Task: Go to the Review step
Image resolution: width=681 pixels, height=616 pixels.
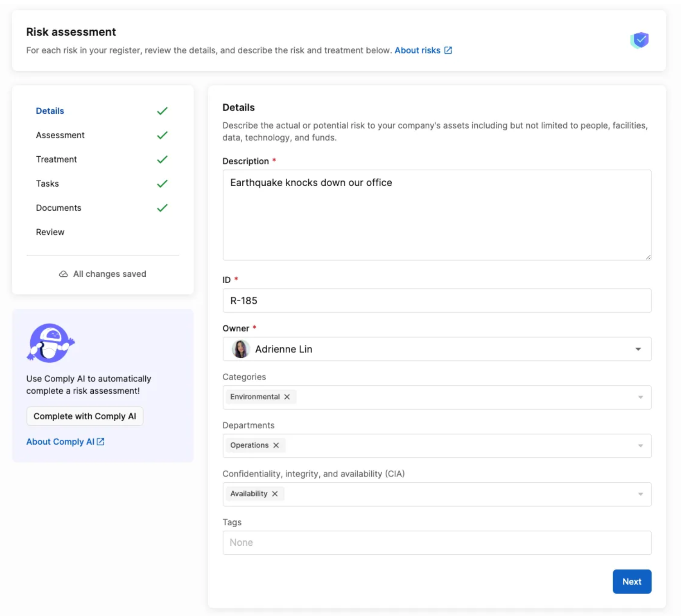Action: [x=50, y=232]
